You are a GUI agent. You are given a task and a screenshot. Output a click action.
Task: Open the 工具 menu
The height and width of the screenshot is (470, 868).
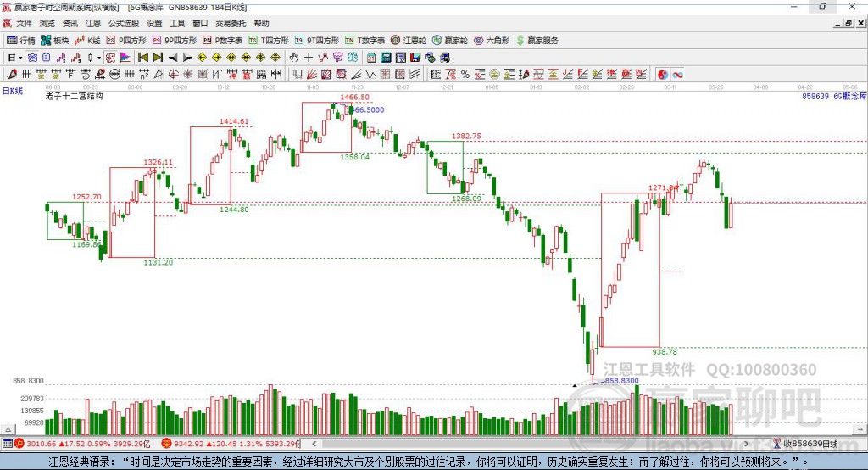point(177,23)
